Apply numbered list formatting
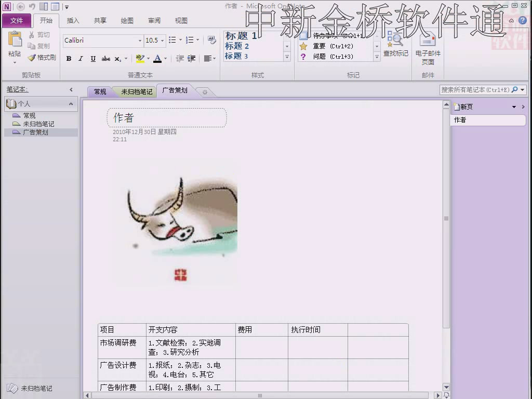The image size is (532, 399). pos(190,40)
